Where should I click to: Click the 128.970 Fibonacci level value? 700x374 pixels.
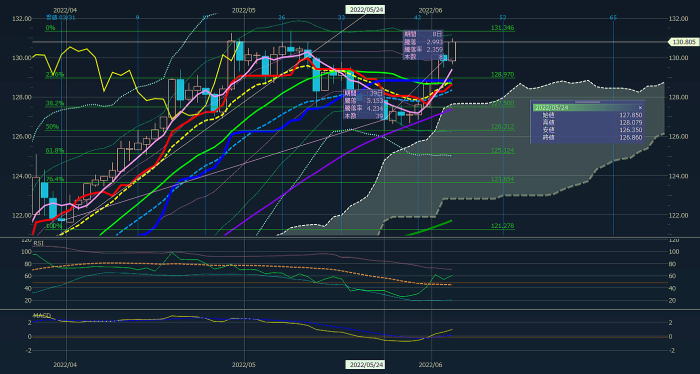(x=503, y=75)
